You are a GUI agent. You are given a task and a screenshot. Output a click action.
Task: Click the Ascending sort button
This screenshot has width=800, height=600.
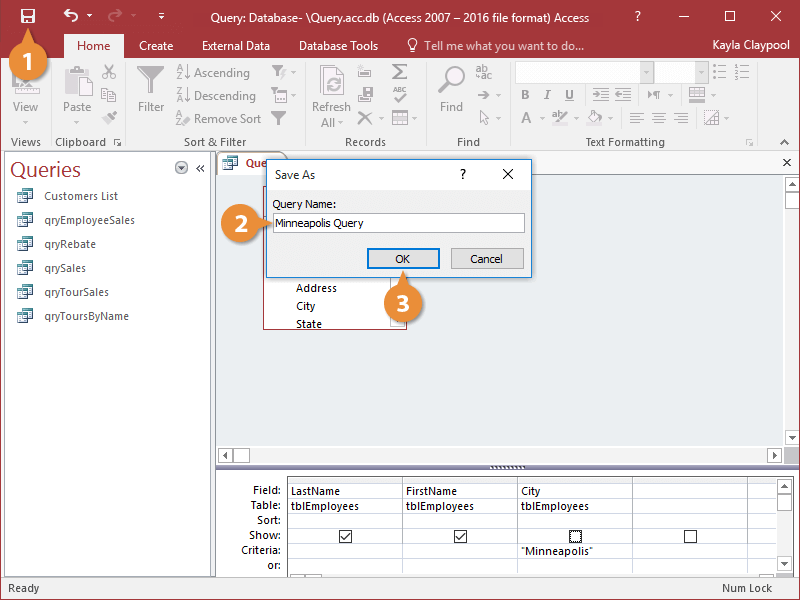(213, 73)
